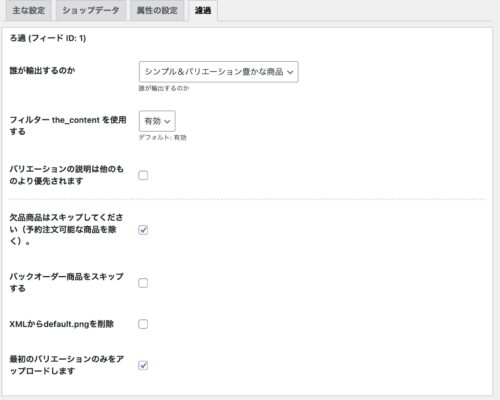
Task: Open the 有効 dropdown for the the_content filter
Action: [157, 121]
